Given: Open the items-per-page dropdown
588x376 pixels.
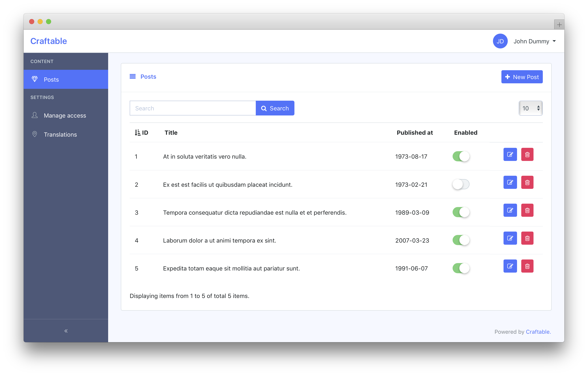Looking at the screenshot, I should point(530,108).
